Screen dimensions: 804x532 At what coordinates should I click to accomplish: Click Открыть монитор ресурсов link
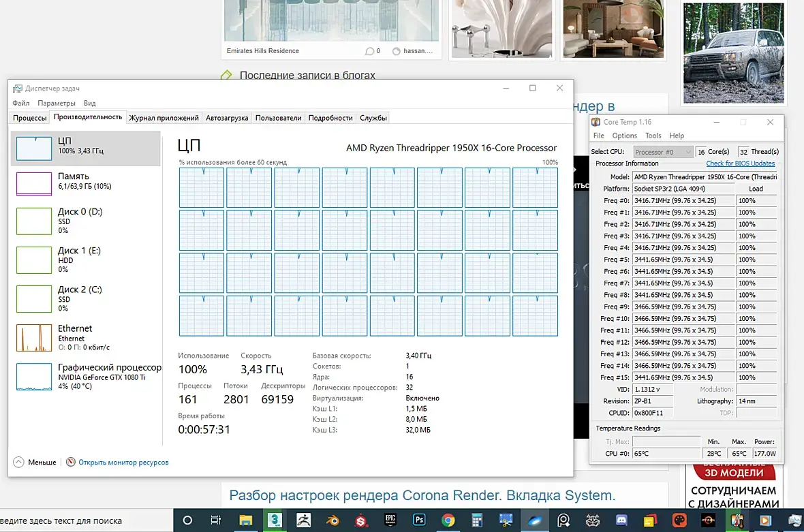tap(123, 463)
